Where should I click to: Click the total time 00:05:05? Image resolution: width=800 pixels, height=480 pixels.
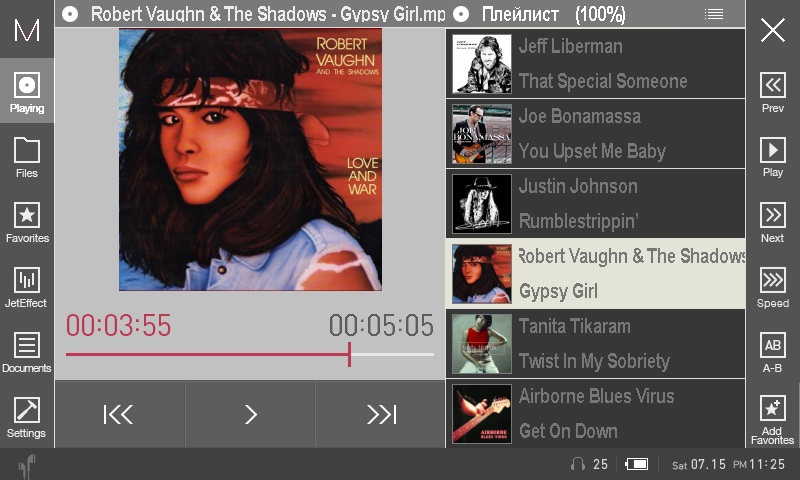(381, 325)
